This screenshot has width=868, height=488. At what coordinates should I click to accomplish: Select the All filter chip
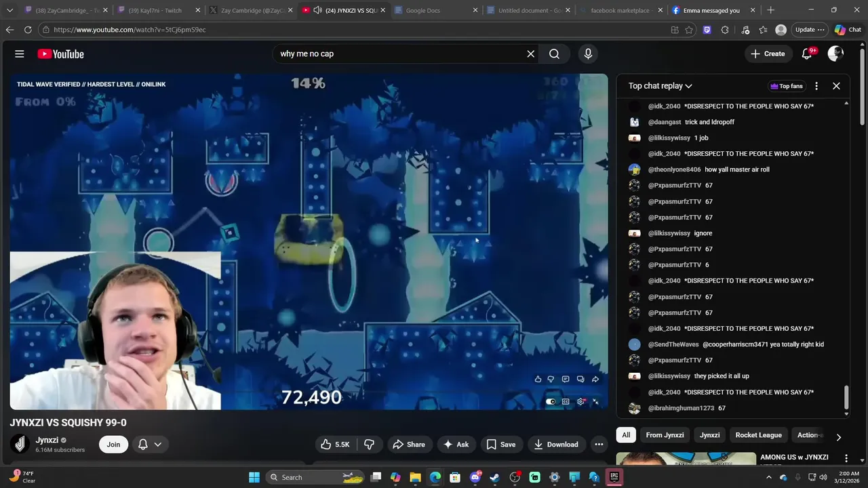coord(626,435)
